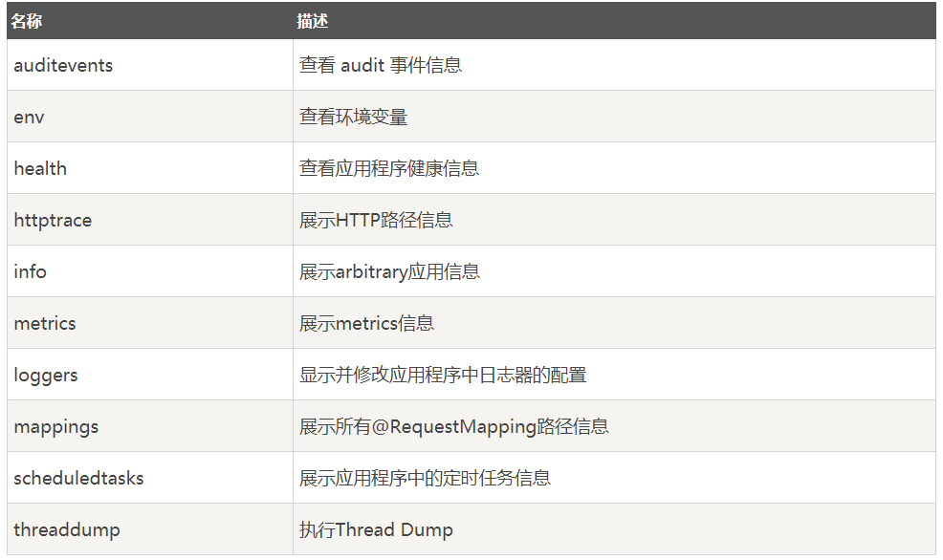Click description 查看 audit 事件信息
943x560 pixels.
coord(381,65)
